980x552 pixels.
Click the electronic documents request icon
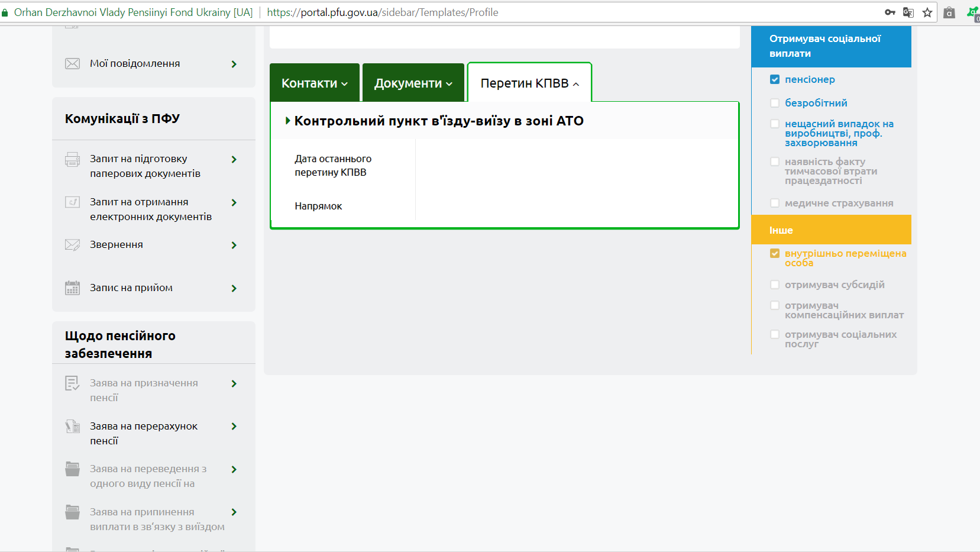(72, 202)
